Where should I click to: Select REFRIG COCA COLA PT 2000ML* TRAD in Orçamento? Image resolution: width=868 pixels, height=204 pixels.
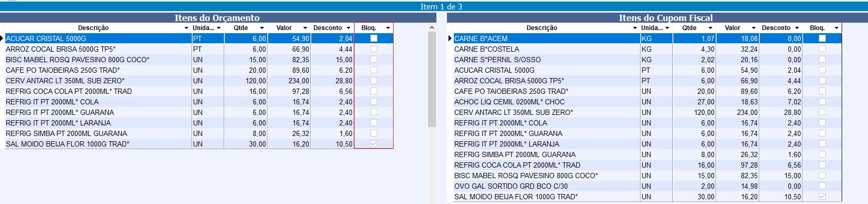coord(199,91)
